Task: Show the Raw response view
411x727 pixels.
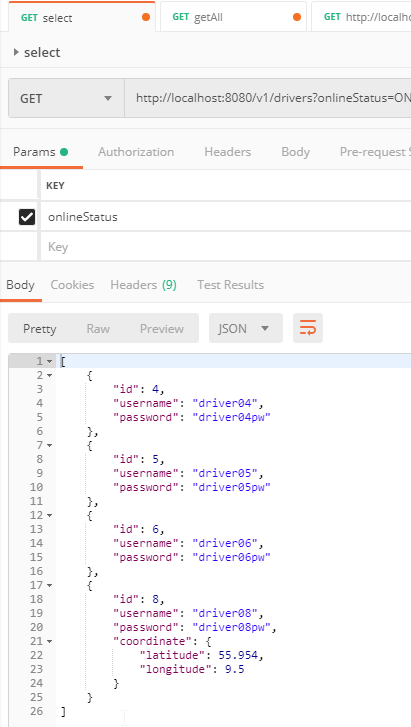Action: click(98, 329)
